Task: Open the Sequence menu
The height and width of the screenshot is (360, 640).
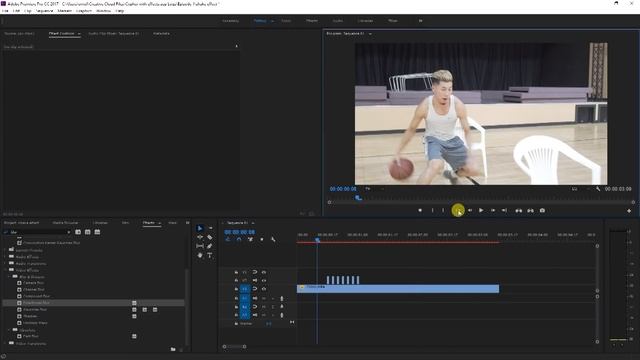Action: pos(44,11)
